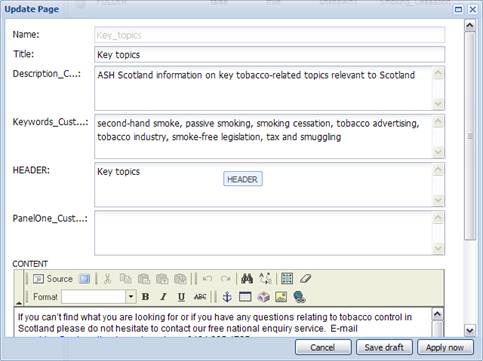Apply Strikethrough ABC formatting
Viewport: 483px width, 361px height.
(200, 297)
